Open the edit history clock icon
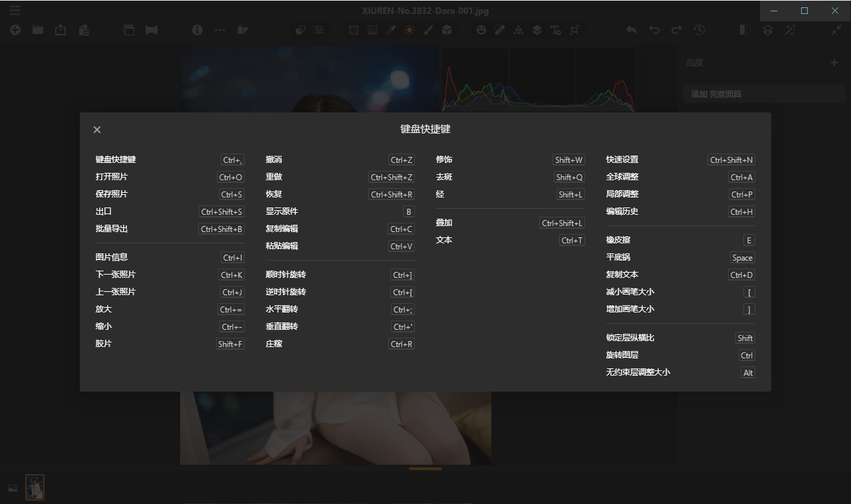 tap(699, 30)
